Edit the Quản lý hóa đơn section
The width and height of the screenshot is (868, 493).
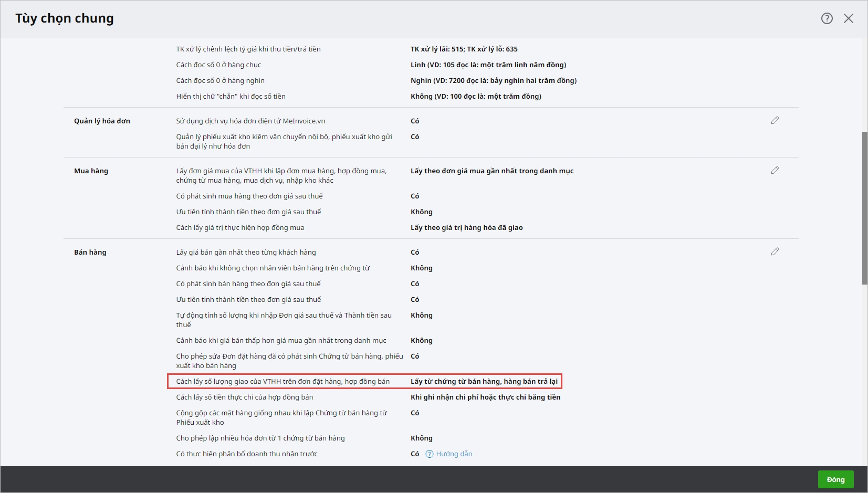point(775,121)
